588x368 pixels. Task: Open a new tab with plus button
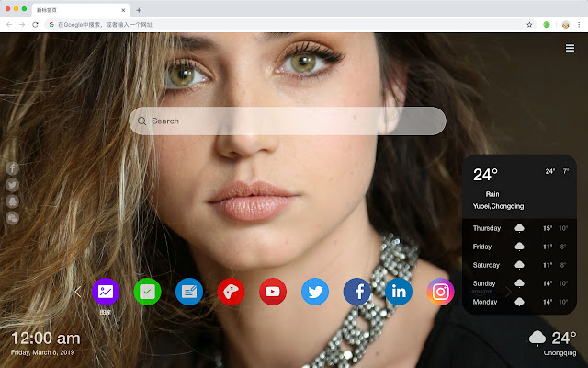[139, 9]
